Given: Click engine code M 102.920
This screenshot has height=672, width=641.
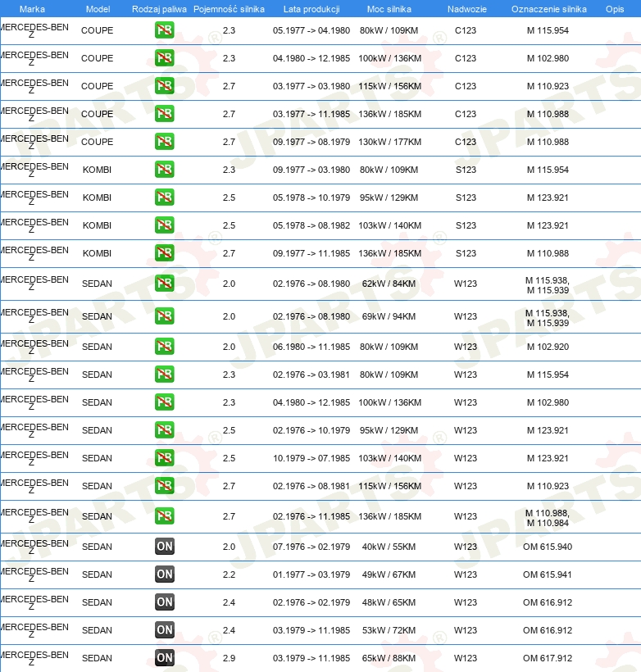Looking at the screenshot, I should coord(548,347).
